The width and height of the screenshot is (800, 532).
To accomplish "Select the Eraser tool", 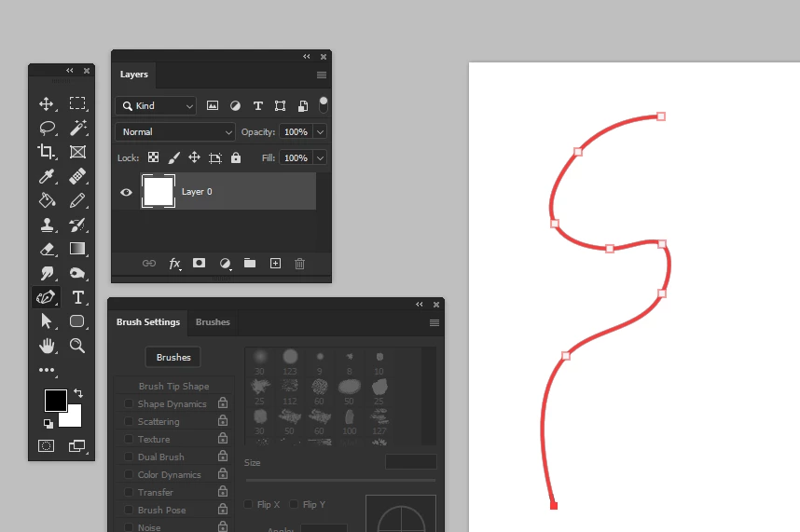I will [47, 249].
